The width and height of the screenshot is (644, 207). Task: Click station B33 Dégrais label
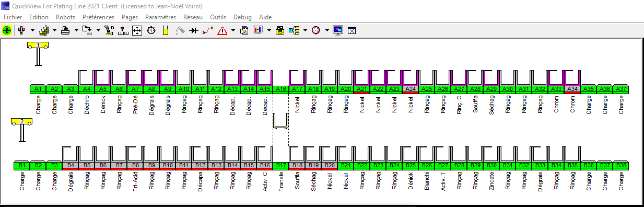(540, 166)
